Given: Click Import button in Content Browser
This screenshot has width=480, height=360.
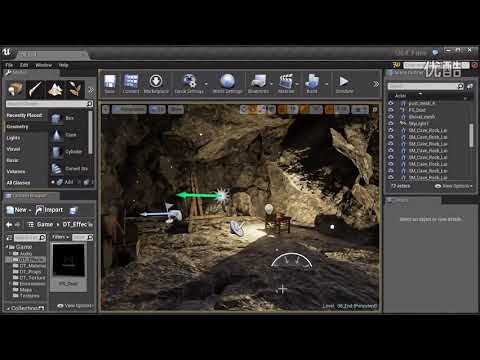Looking at the screenshot, I should click(49, 210).
